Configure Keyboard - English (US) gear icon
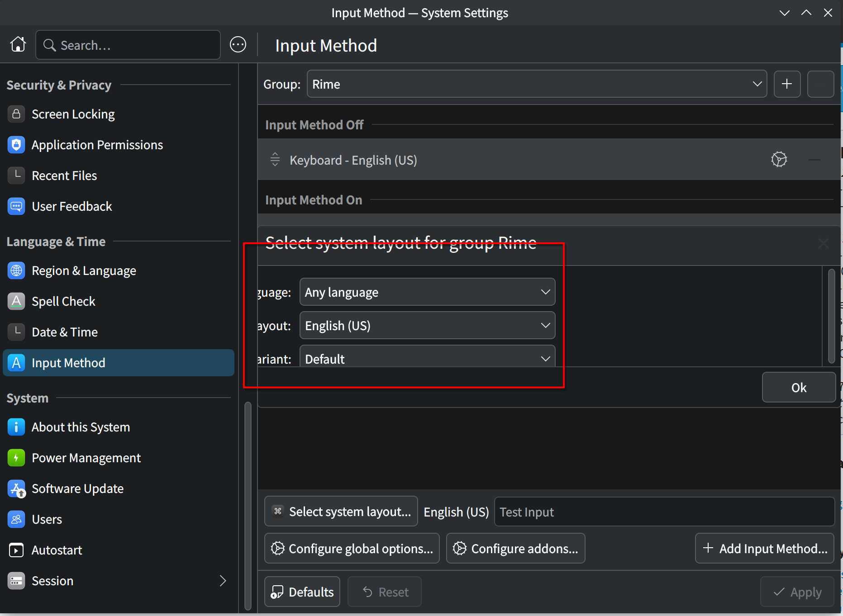The image size is (843, 616). click(779, 159)
